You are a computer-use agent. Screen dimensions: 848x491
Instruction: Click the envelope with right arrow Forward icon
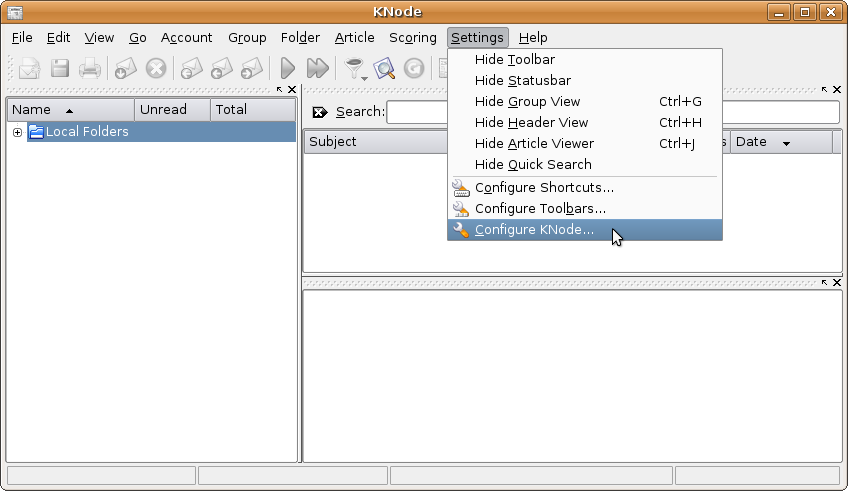pyautogui.click(x=251, y=69)
